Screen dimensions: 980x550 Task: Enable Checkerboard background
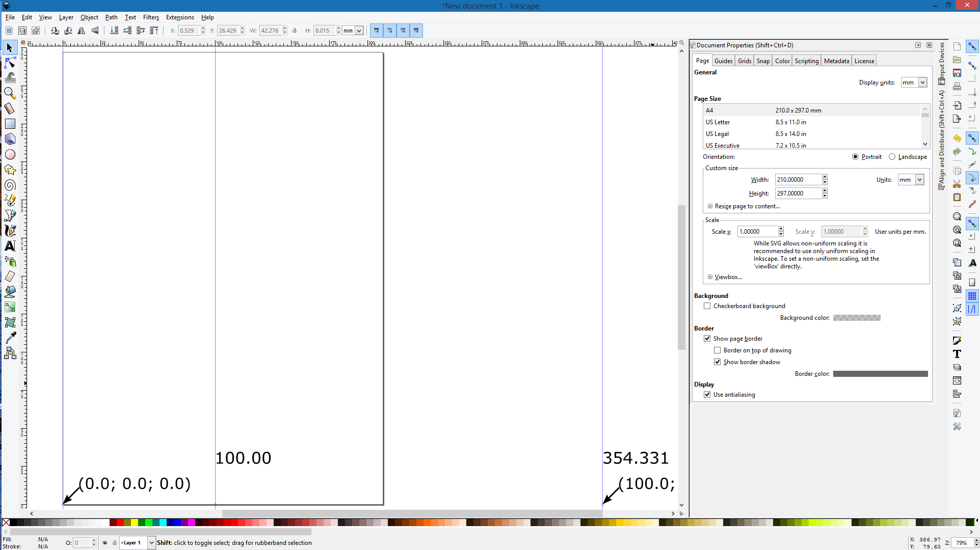click(x=707, y=306)
